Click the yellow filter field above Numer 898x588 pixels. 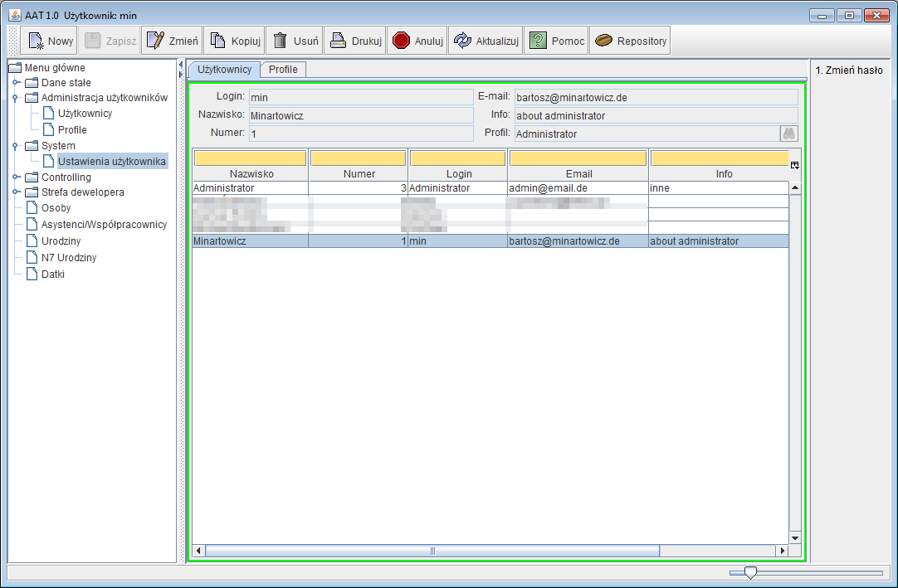coord(359,158)
